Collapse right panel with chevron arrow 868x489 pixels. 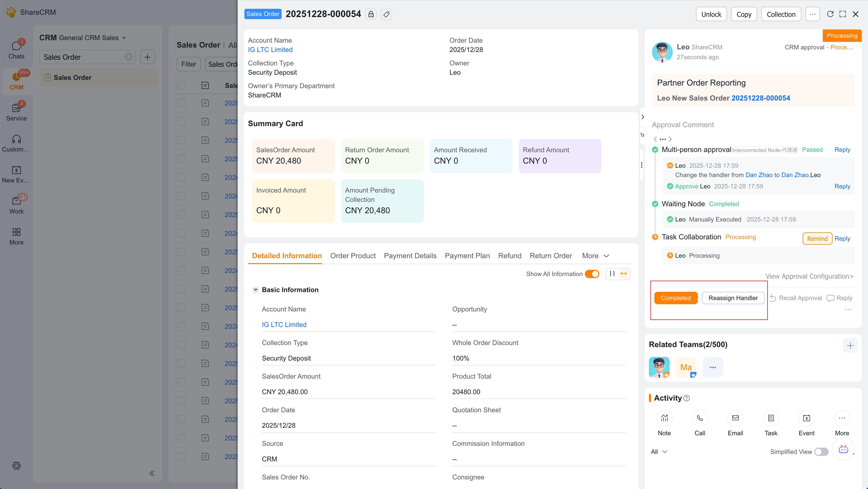point(643,117)
